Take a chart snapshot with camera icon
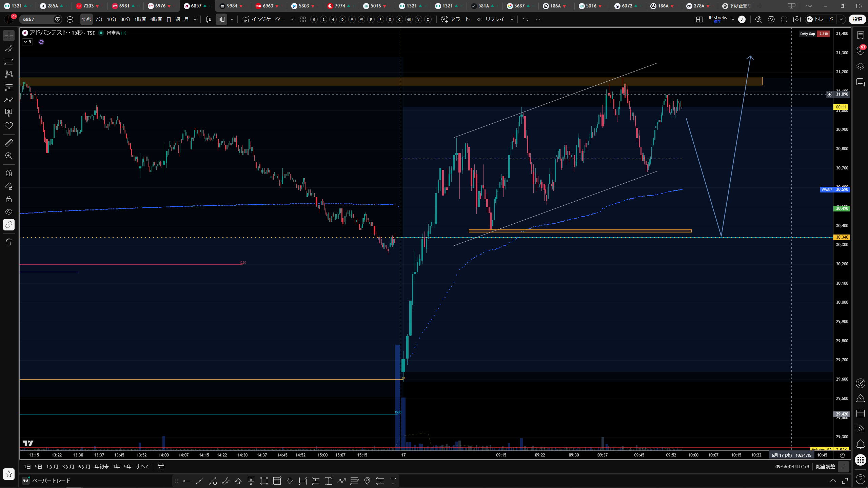This screenshot has width=868, height=488. tap(797, 20)
